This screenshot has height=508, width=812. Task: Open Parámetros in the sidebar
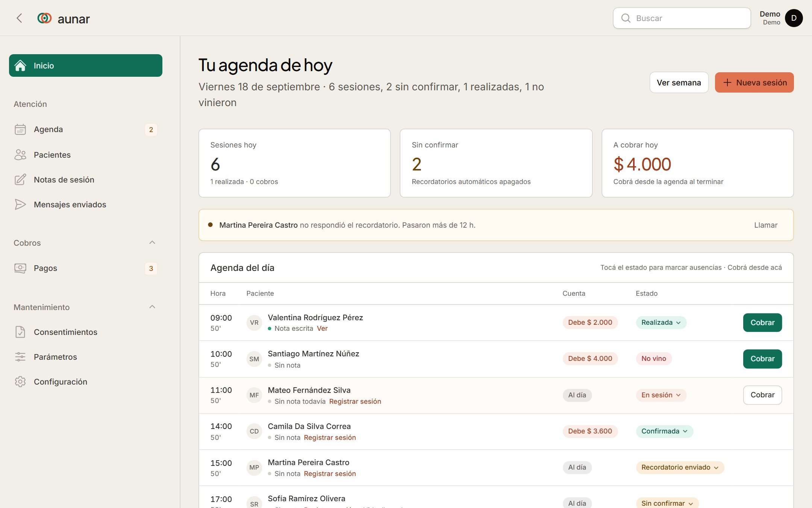(86, 357)
